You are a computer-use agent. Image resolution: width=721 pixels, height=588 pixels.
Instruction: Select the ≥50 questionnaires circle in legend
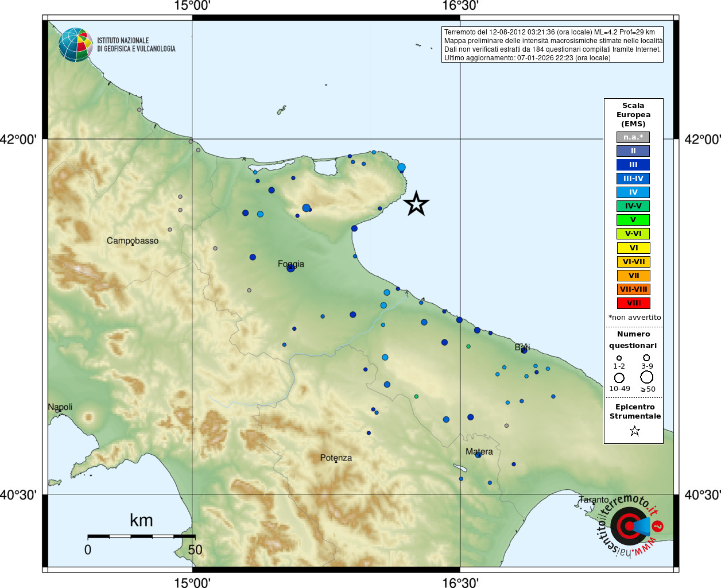click(x=647, y=377)
